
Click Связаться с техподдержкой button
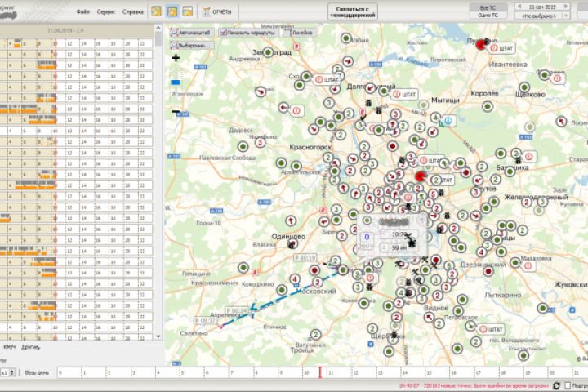click(x=354, y=11)
